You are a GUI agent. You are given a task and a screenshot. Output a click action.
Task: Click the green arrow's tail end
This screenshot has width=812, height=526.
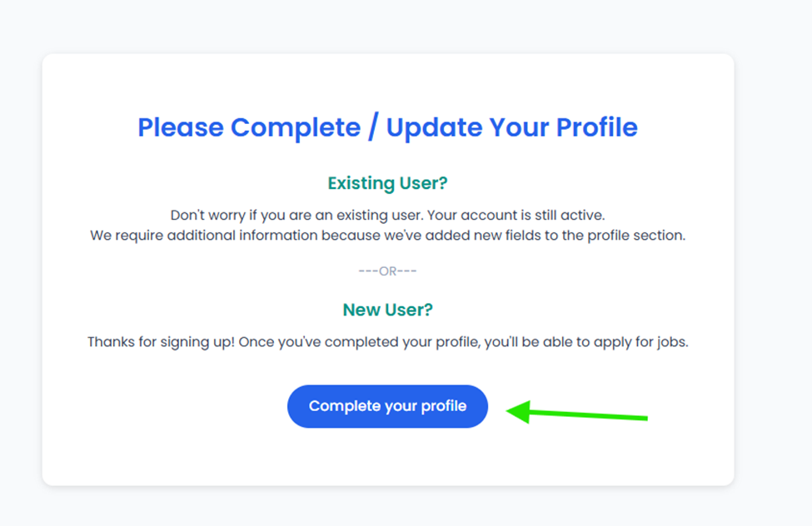[x=641, y=418]
